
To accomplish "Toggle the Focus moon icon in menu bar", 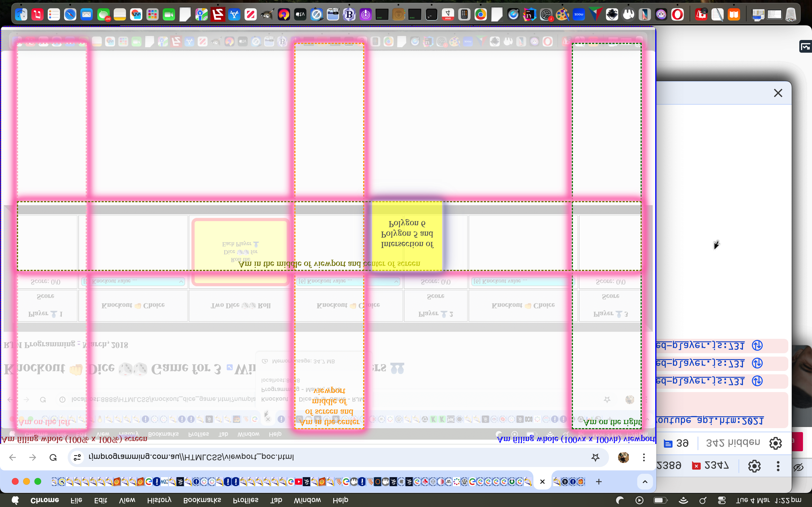I will pos(619,500).
